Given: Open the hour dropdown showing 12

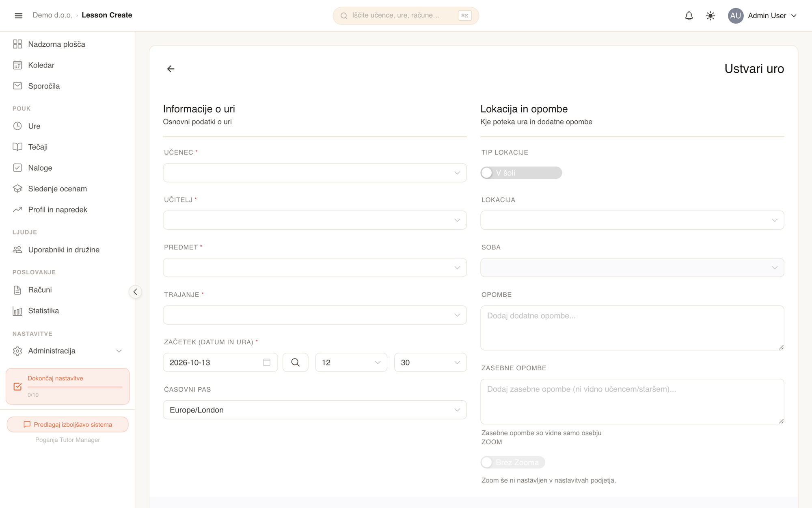Looking at the screenshot, I should [x=351, y=363].
